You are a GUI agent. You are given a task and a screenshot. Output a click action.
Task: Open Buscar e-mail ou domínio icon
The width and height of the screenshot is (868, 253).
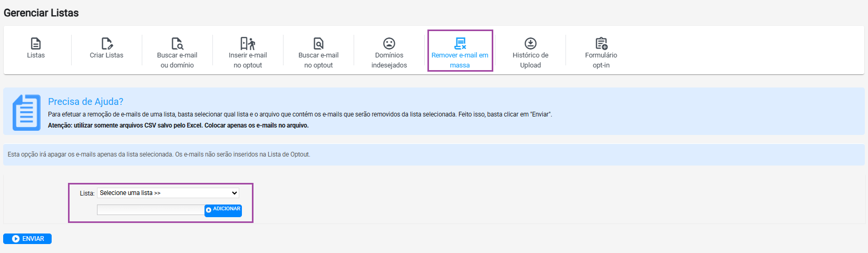[x=177, y=43]
